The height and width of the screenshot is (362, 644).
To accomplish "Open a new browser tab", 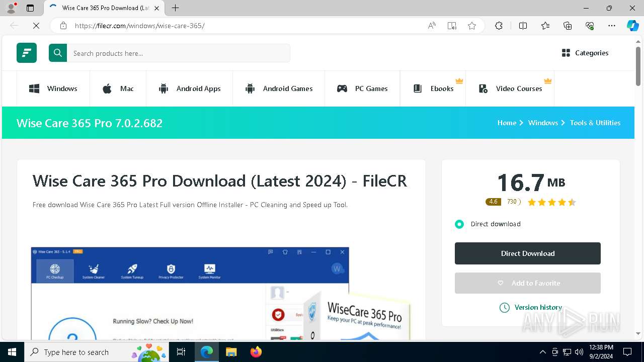I will pyautogui.click(x=175, y=8).
